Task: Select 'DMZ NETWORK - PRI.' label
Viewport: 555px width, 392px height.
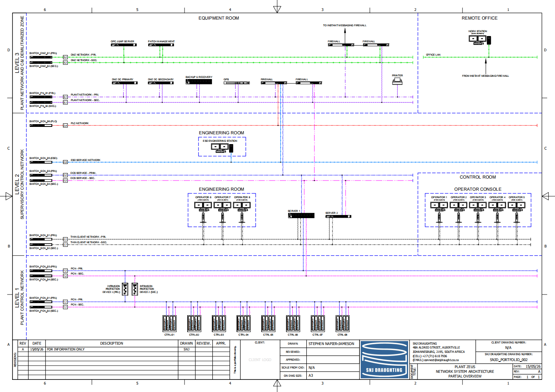Action: pos(83,55)
